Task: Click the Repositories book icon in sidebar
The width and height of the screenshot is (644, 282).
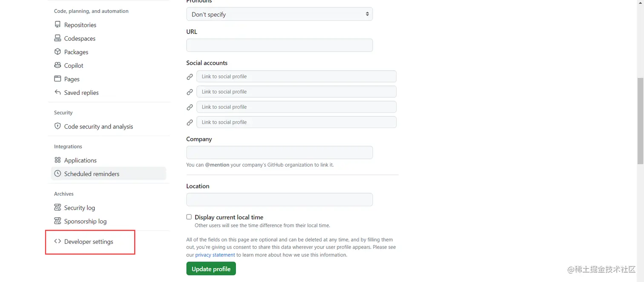Action: [57, 25]
